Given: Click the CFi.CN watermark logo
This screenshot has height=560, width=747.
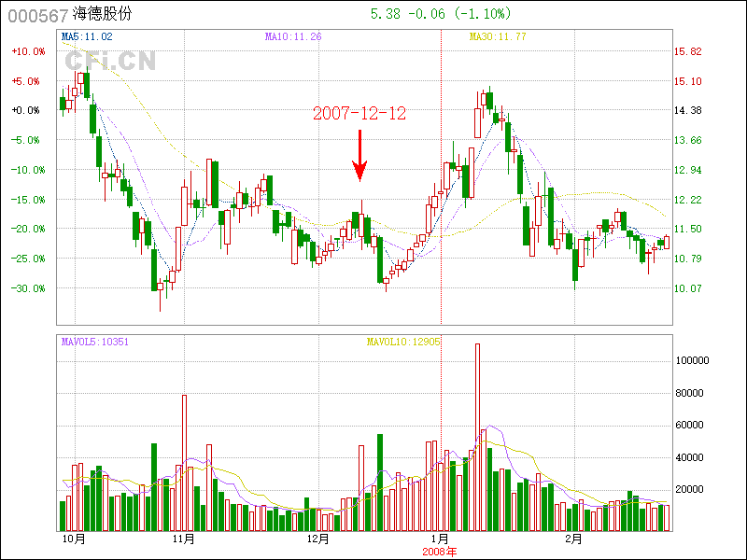Looking at the screenshot, I should [110, 61].
